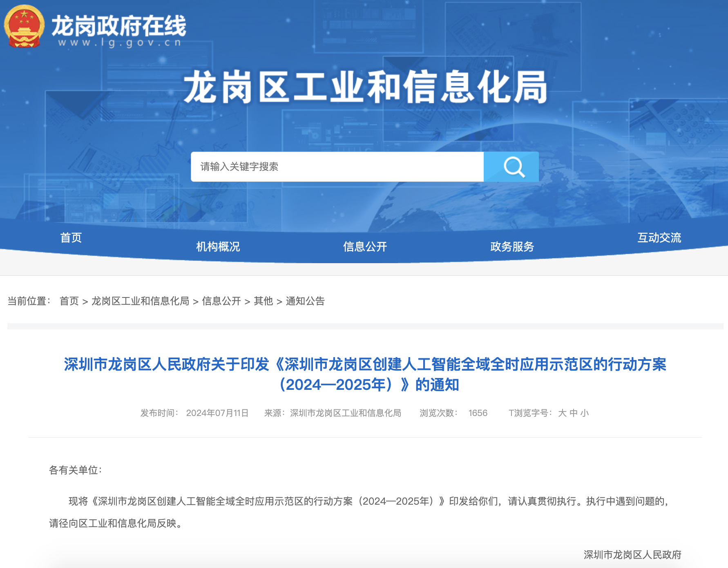Click 龙岗区工业和信息化局 breadcrumb link
The image size is (728, 568).
coord(140,301)
